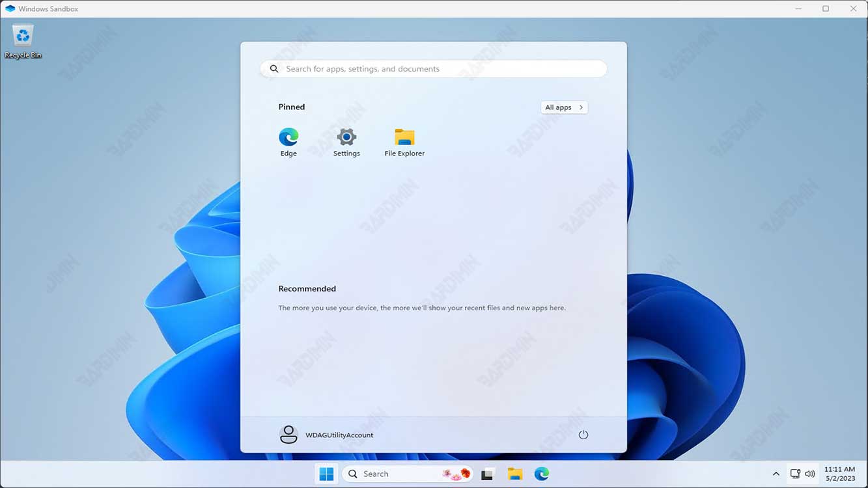The image size is (868, 488).
Task: Open the WDAGUtilityAccount user profile
Action: coord(326,435)
